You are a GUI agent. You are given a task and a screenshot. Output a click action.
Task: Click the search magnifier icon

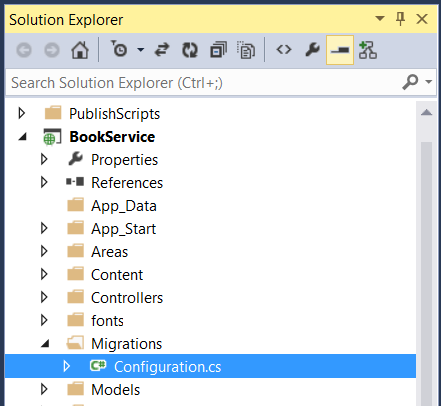coord(410,82)
